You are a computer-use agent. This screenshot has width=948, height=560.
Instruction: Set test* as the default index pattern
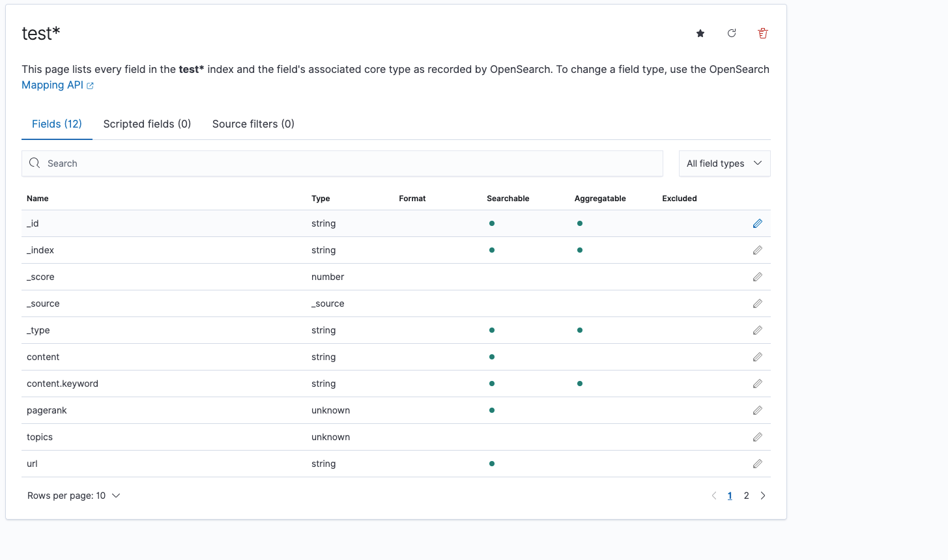700,33
